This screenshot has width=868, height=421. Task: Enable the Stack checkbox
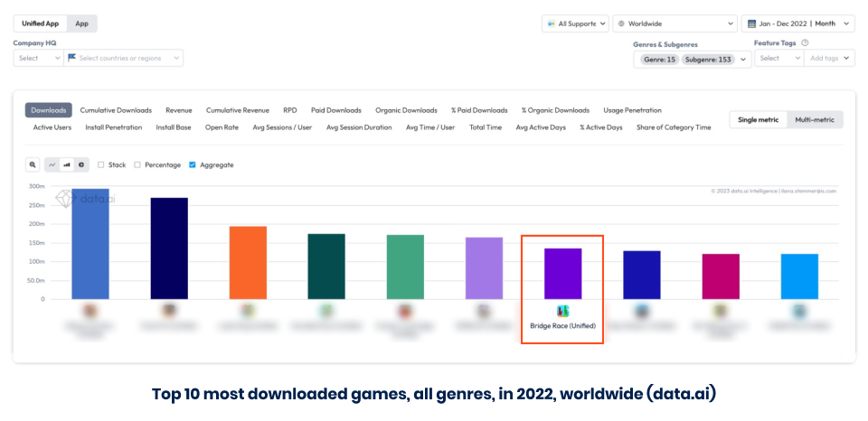click(x=101, y=164)
